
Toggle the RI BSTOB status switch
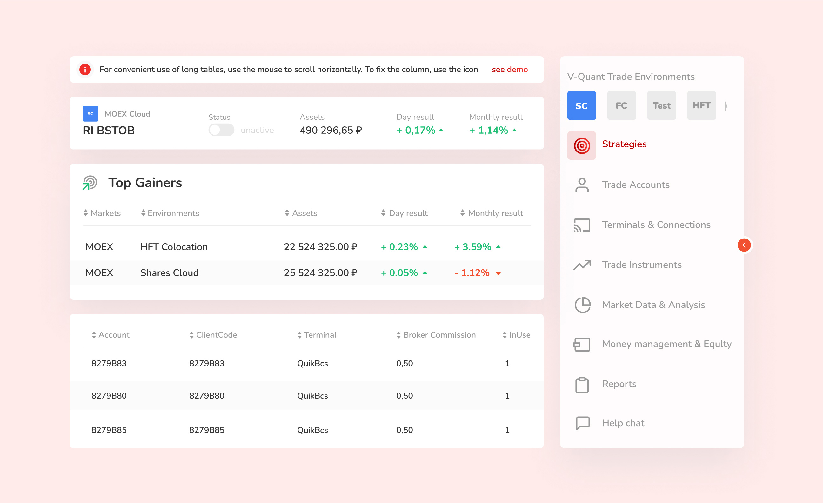221,130
